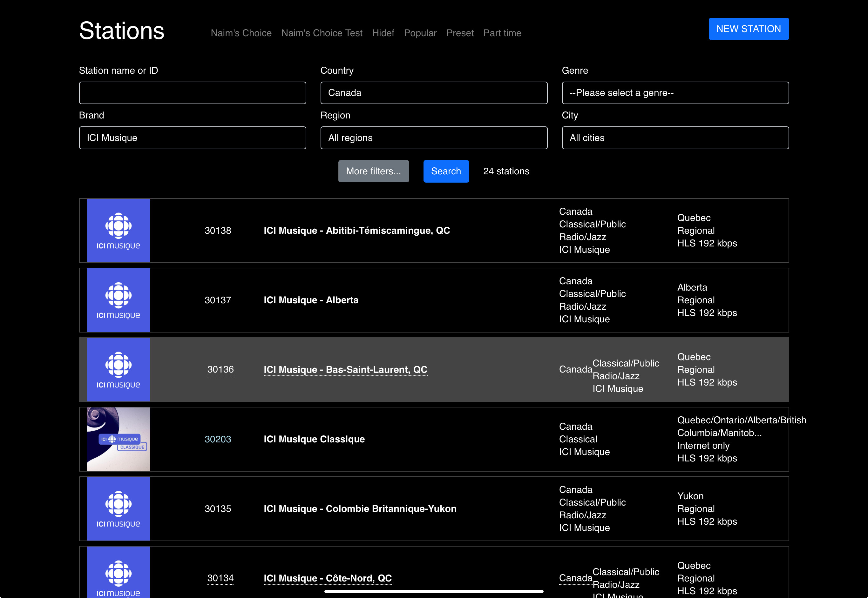Open ICI Musique - Bas-Saint-Laurent, QC link

[346, 370]
